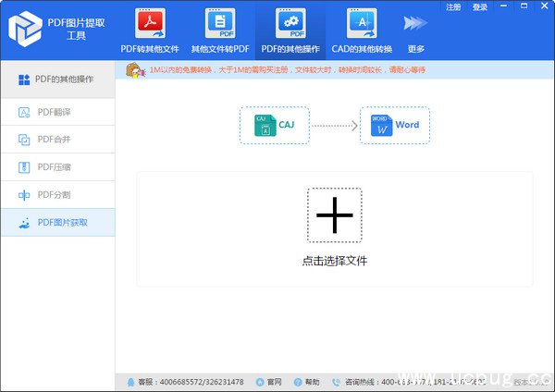This screenshot has width=555, height=392.
Task: Click the PDF压缩 sidebar icon
Action: point(24,167)
